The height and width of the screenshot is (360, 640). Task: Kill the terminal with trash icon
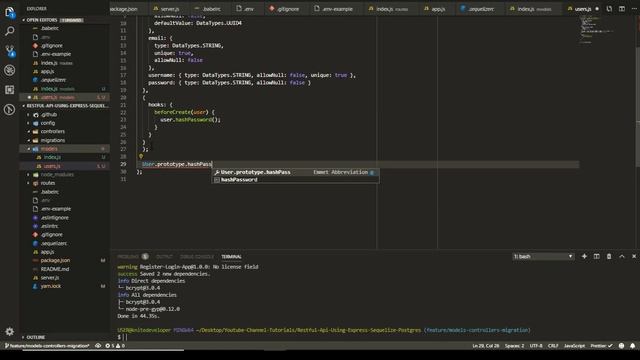[609, 256]
